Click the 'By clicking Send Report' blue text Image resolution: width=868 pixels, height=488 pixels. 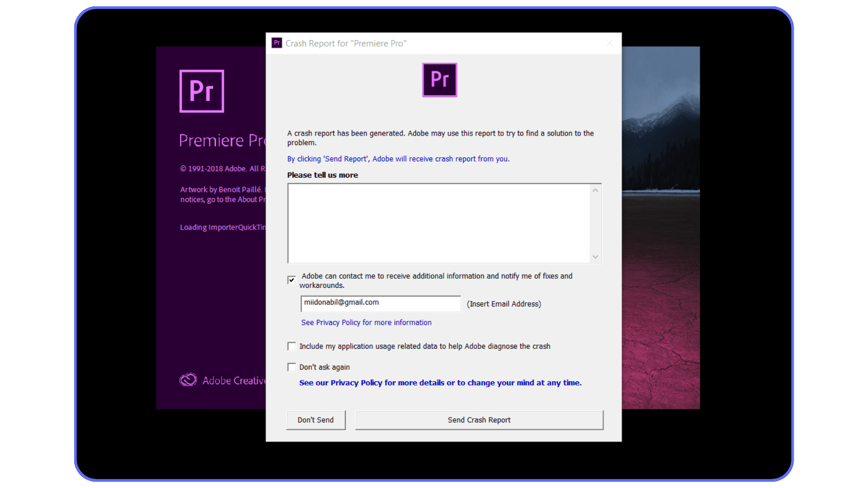tap(398, 159)
